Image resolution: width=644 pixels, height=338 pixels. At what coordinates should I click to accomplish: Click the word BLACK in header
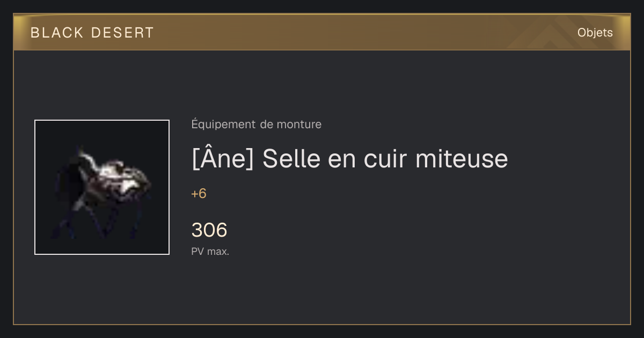(57, 33)
